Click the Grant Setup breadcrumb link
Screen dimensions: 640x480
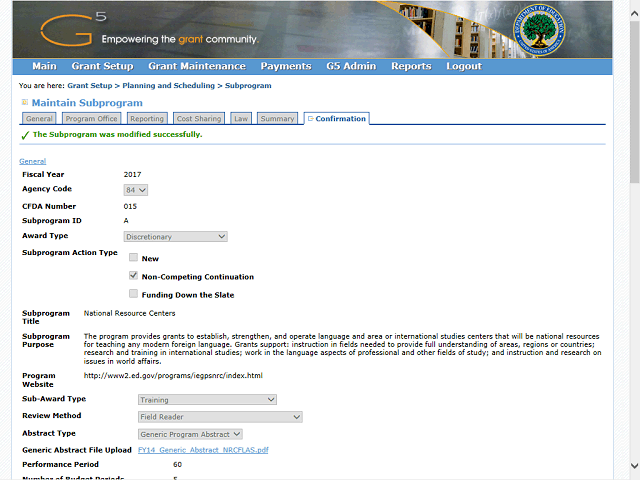90,86
